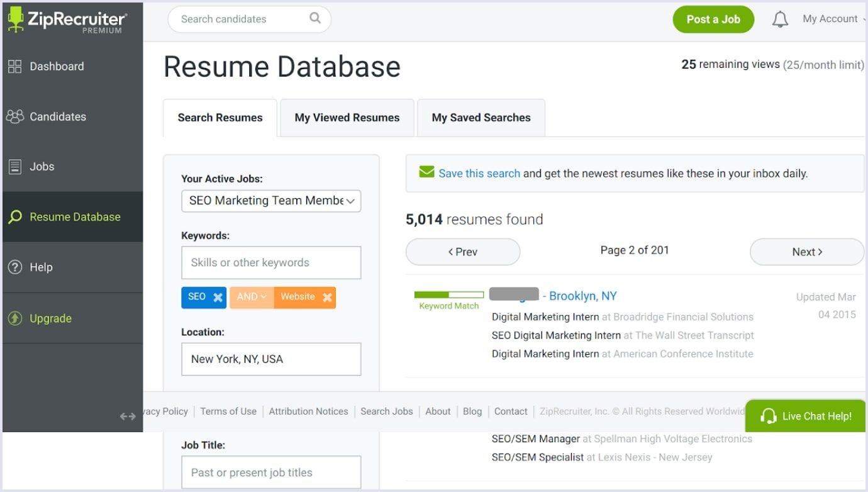This screenshot has width=868, height=492.
Task: Go to the previous page with Prev
Action: click(463, 252)
